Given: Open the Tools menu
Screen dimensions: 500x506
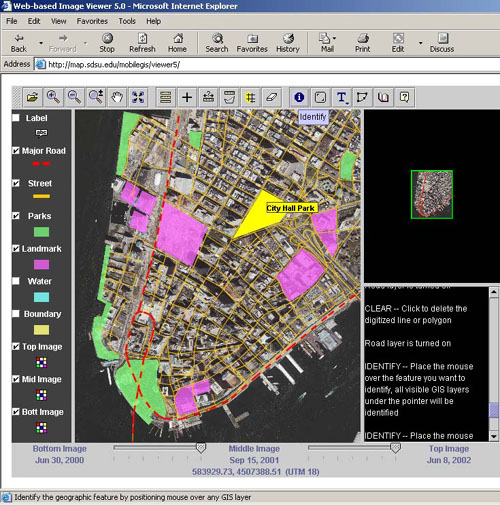Looking at the screenshot, I should (127, 21).
